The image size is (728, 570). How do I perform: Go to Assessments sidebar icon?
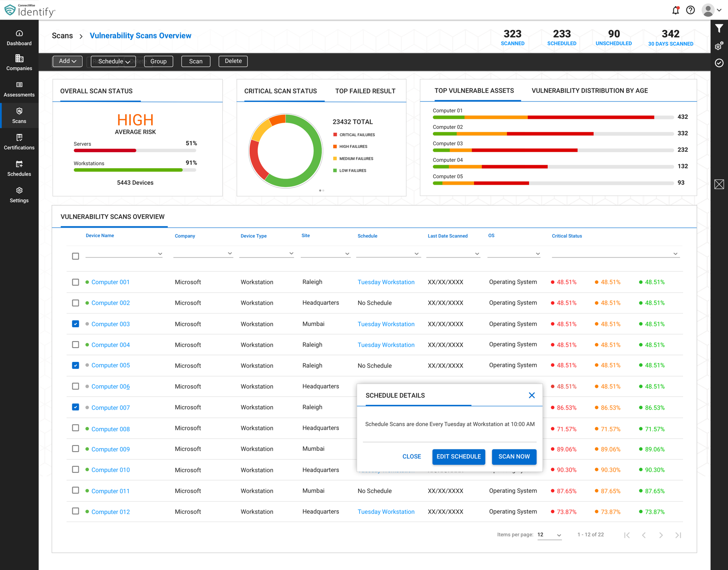[x=19, y=85]
